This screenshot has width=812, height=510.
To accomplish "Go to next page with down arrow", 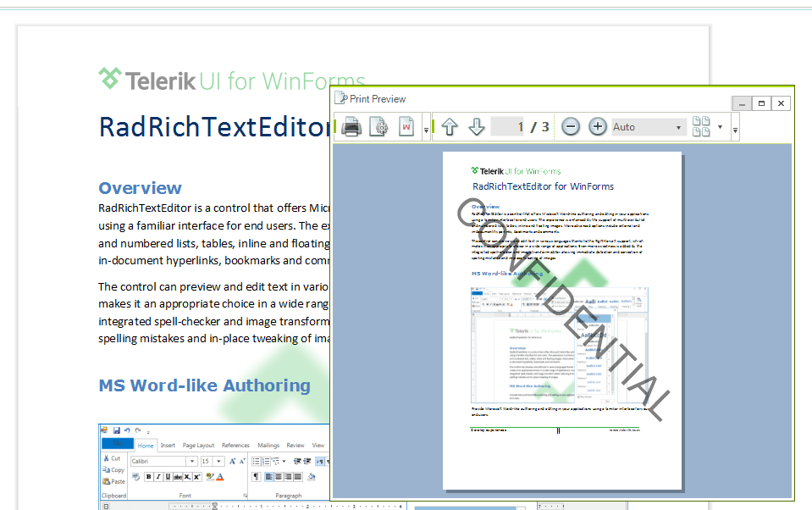I will pyautogui.click(x=477, y=126).
